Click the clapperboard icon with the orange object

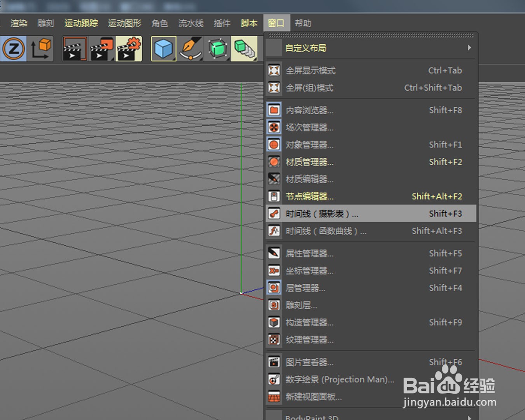coord(101,48)
